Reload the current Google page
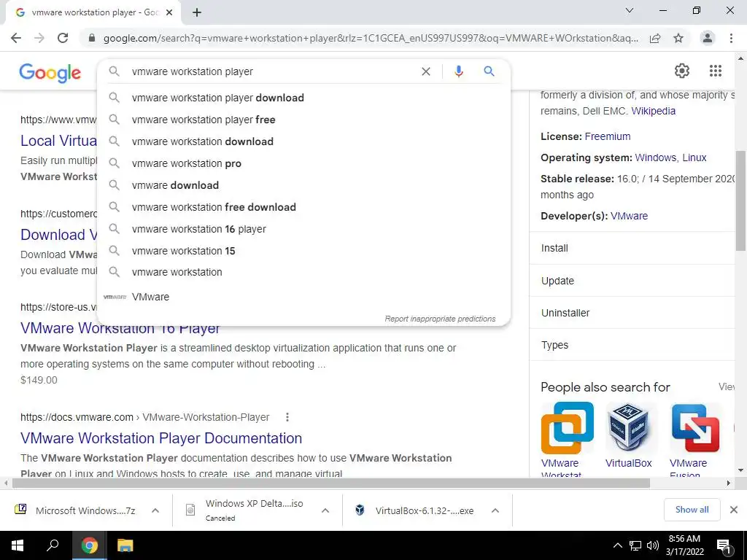This screenshot has height=560, width=747. (63, 38)
